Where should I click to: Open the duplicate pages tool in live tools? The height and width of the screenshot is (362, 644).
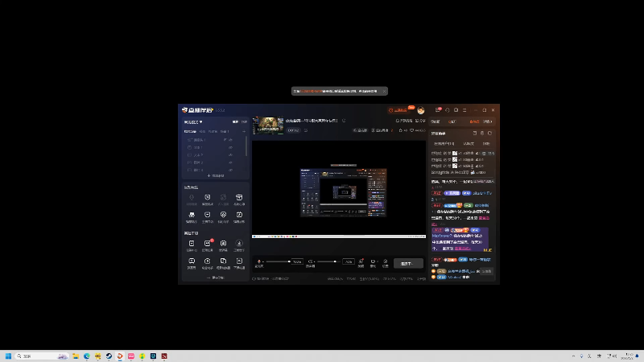[x=223, y=261]
